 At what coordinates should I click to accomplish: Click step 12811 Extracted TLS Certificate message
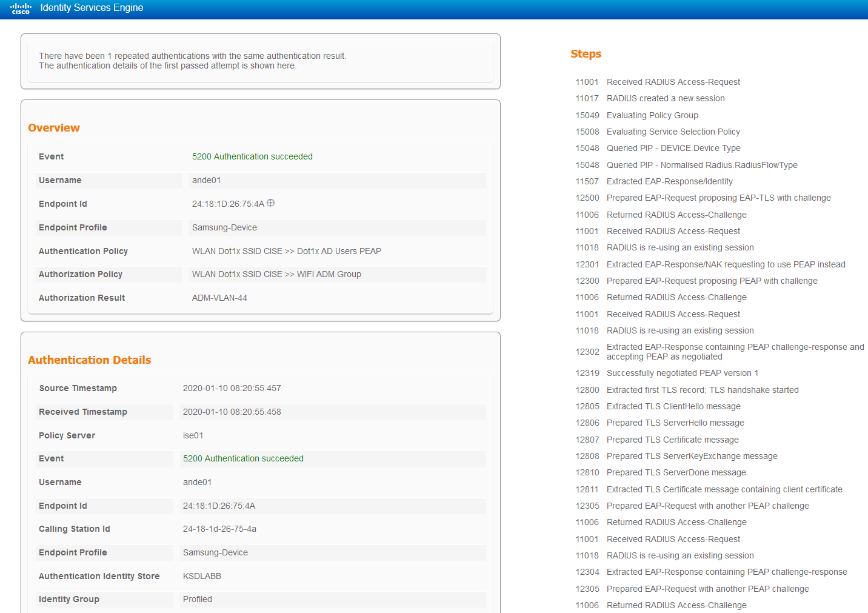click(x=724, y=489)
